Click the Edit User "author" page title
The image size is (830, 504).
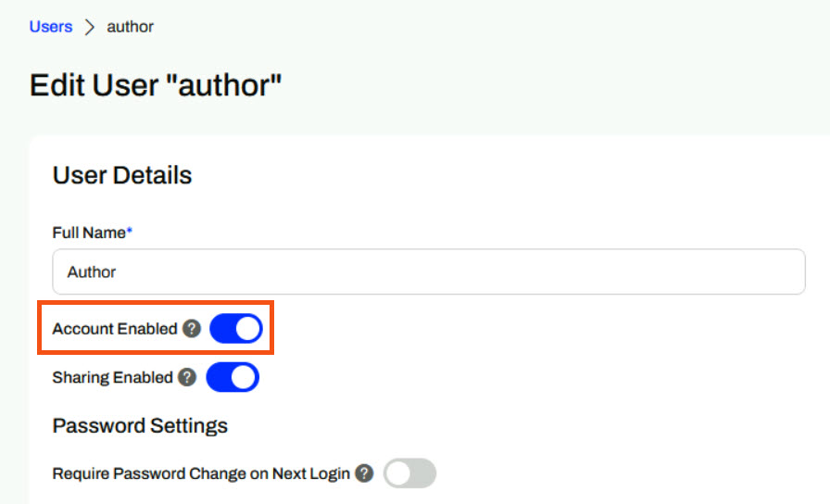tap(156, 85)
